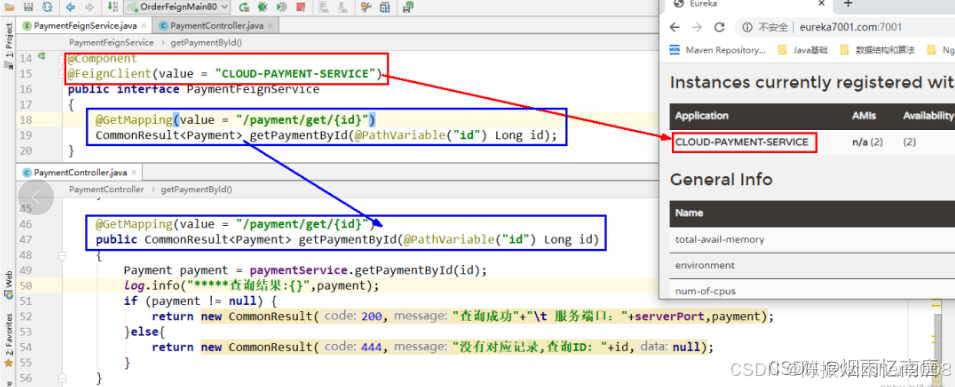The width and height of the screenshot is (955, 387).
Task: Click the word interface on line 16
Action: 148,90
